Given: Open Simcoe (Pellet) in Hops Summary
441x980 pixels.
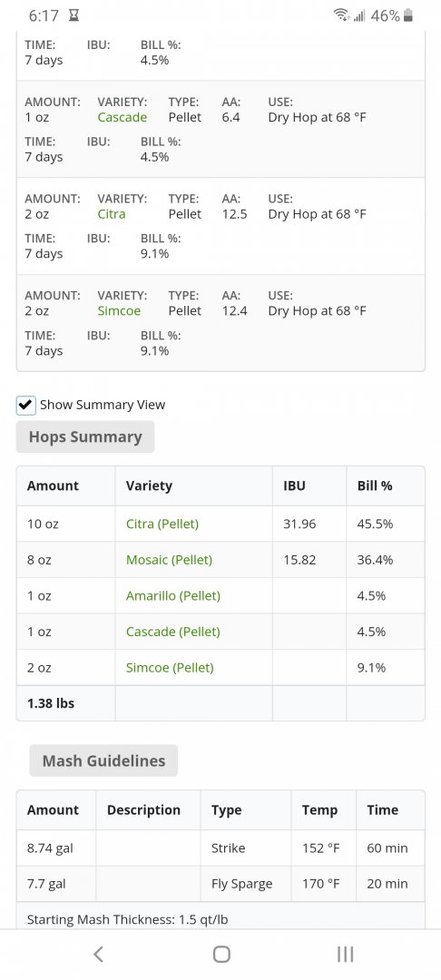Looking at the screenshot, I should pyautogui.click(x=170, y=668).
